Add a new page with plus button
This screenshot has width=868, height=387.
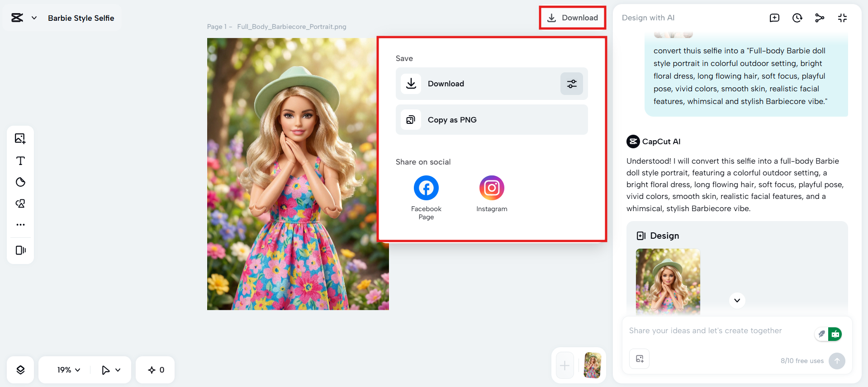[565, 365]
